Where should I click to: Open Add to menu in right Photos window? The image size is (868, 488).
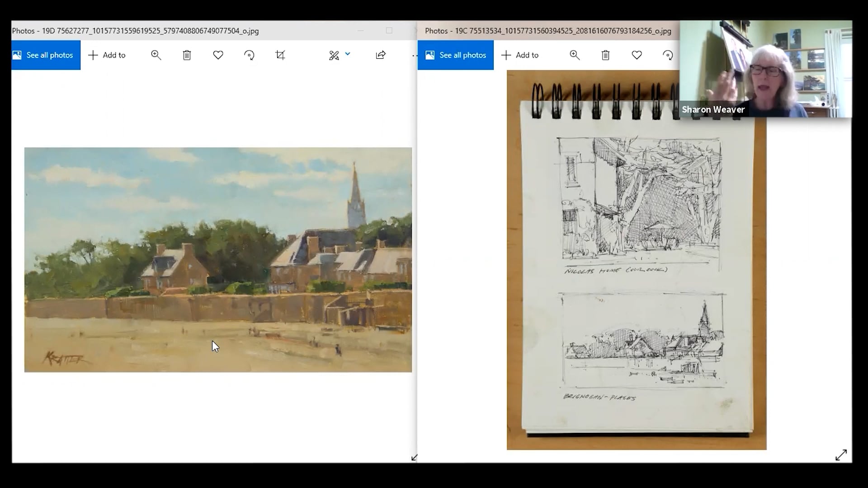point(520,55)
